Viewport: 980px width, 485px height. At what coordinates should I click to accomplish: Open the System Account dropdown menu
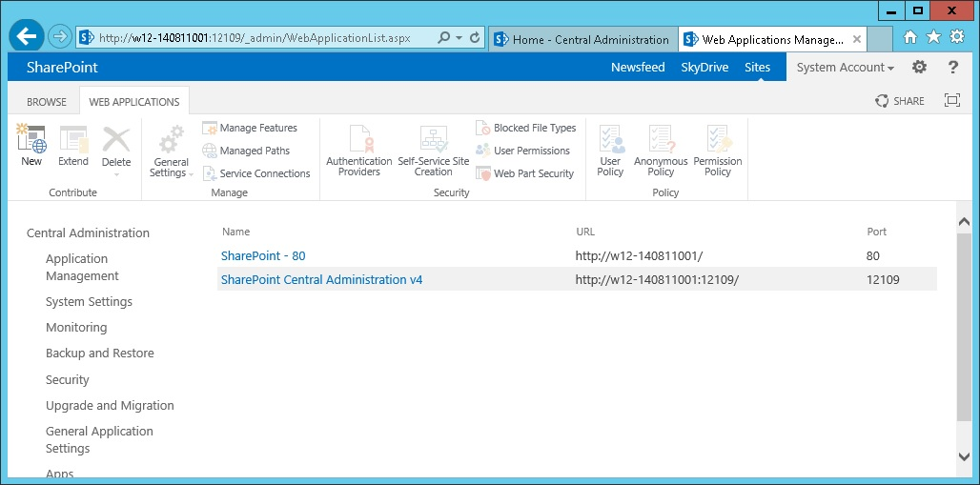(x=845, y=68)
